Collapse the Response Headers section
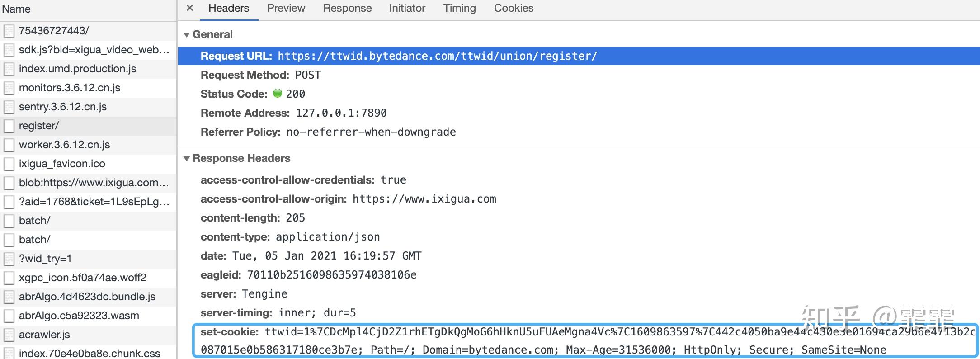 tap(187, 159)
